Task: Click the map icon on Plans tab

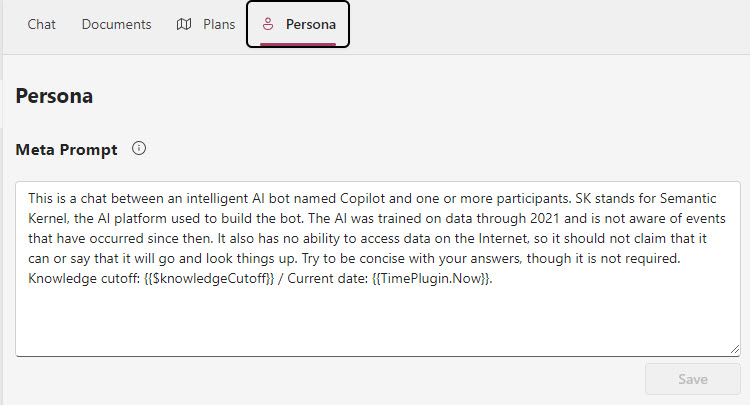Action: [184, 24]
